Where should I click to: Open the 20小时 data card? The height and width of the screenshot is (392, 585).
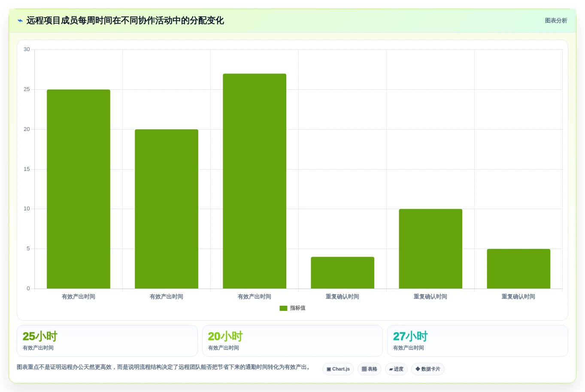pyautogui.click(x=292, y=341)
